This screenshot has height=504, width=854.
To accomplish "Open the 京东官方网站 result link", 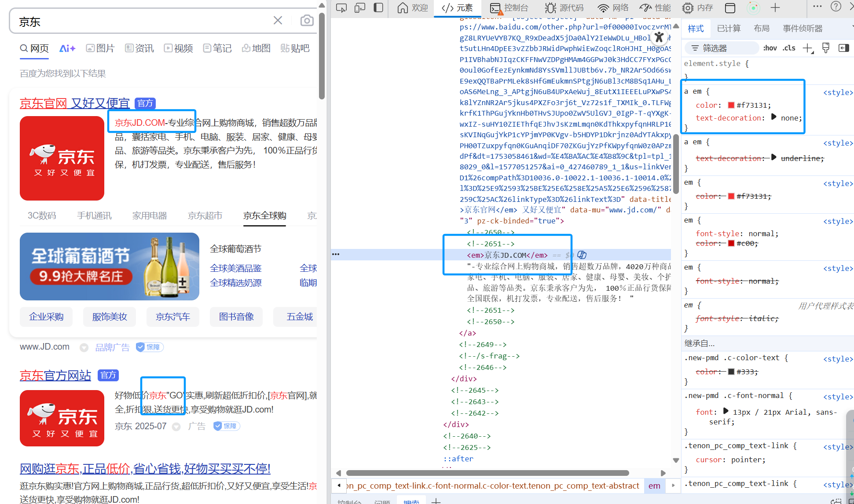I will coord(55,376).
